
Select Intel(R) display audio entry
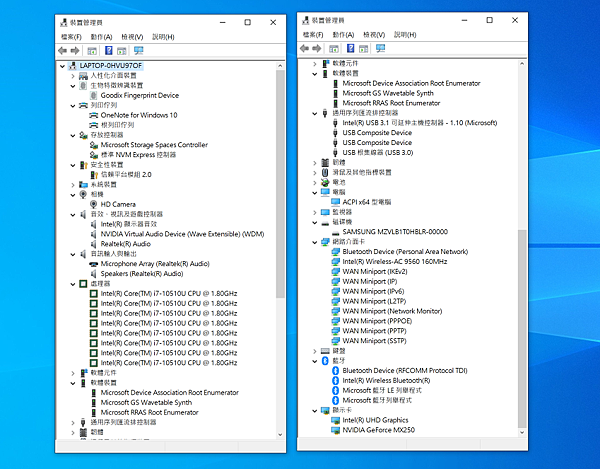[x=129, y=224]
